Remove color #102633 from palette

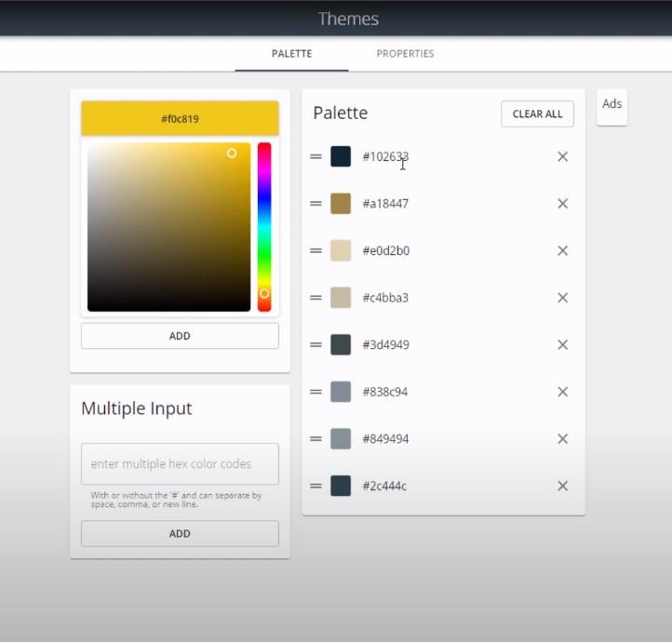(x=562, y=156)
